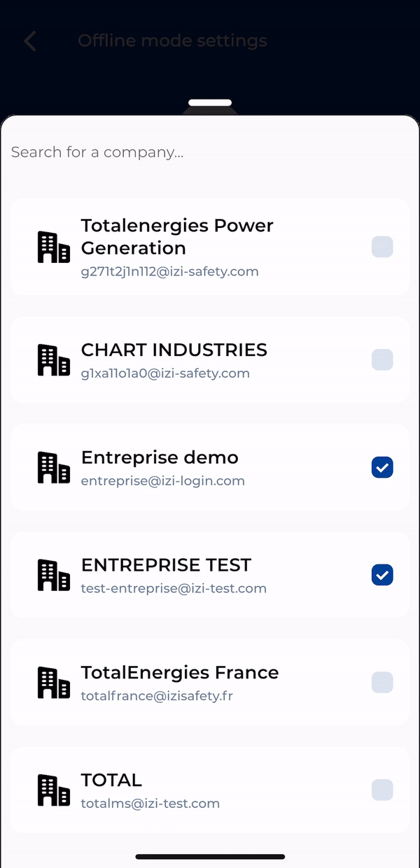
Task: Tap the Offline mode settings title
Action: (x=172, y=41)
